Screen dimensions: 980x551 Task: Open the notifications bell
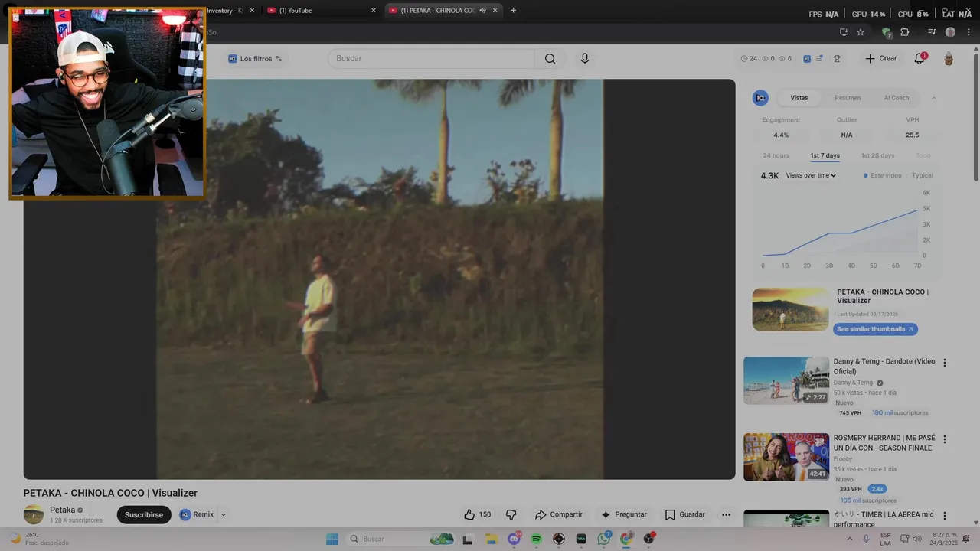point(920,58)
